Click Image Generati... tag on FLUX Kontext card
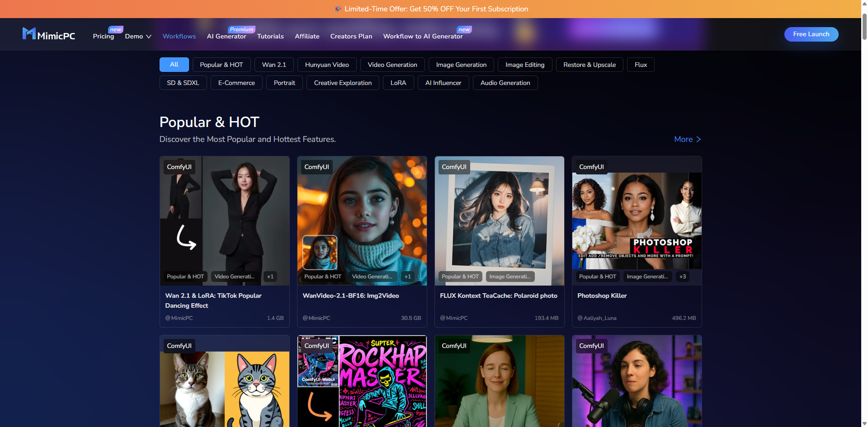 point(510,277)
